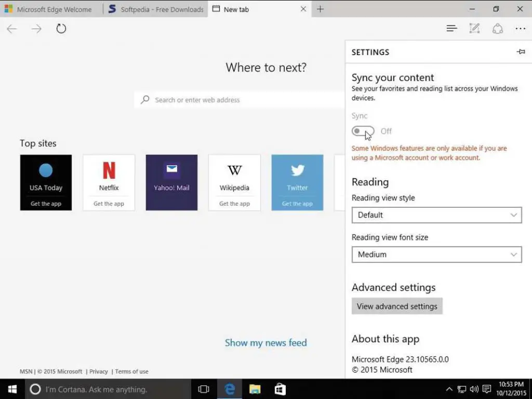Open the Wikipedia top site tile
The height and width of the screenshot is (399, 532).
click(234, 182)
